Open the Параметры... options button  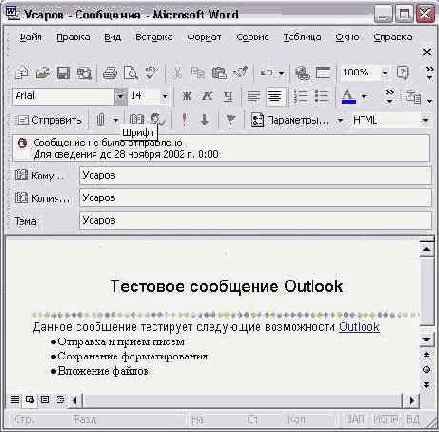[290, 120]
